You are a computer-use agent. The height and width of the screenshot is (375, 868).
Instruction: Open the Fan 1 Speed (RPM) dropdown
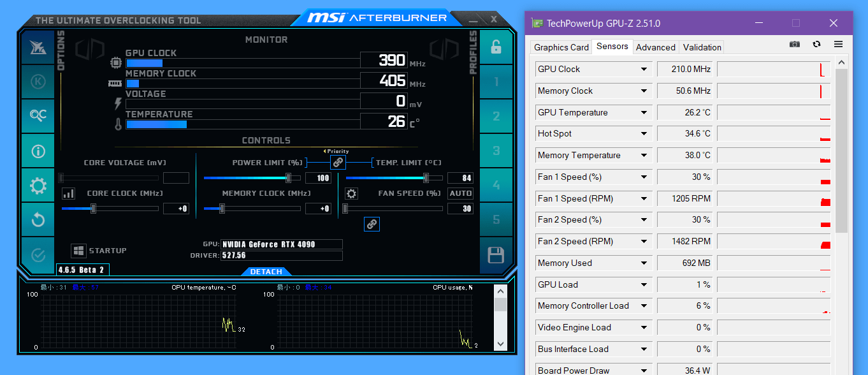coord(644,199)
